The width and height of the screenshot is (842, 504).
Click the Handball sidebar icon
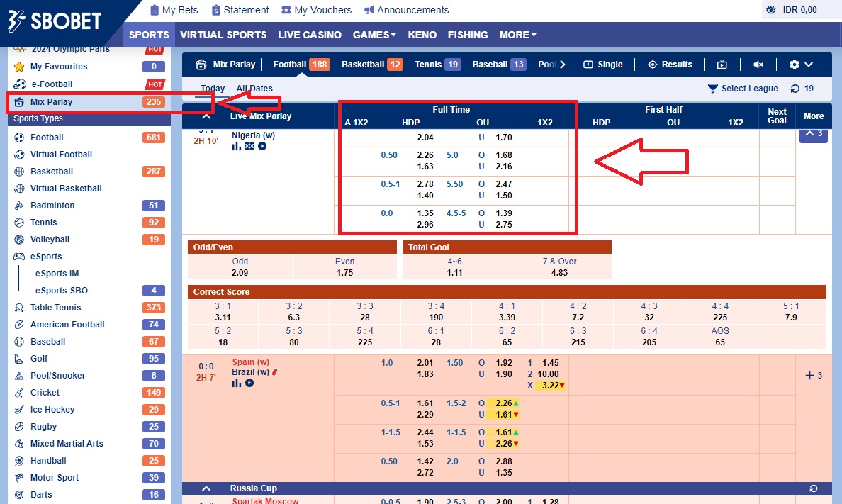pyautogui.click(x=19, y=461)
